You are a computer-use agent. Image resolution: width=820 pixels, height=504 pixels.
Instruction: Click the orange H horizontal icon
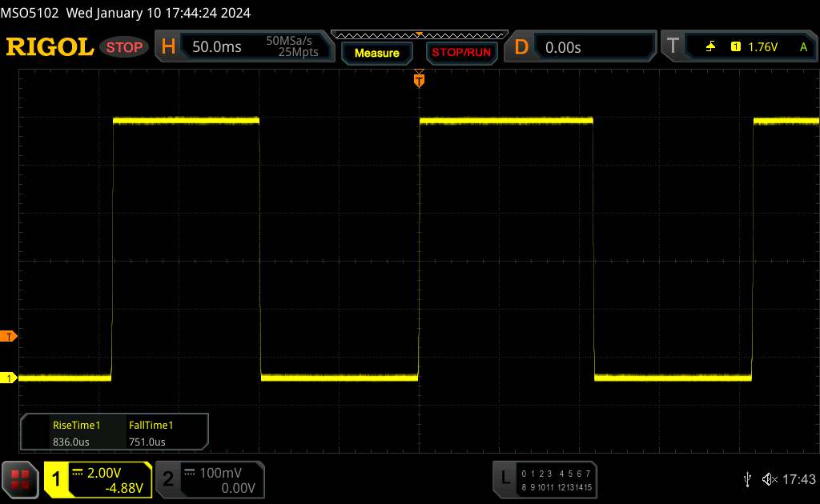coord(168,47)
